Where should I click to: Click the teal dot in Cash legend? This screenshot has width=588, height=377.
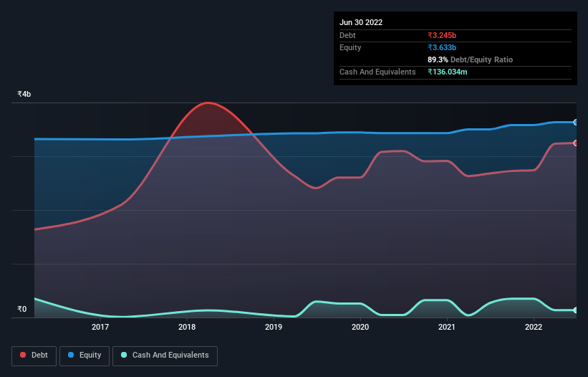point(124,355)
